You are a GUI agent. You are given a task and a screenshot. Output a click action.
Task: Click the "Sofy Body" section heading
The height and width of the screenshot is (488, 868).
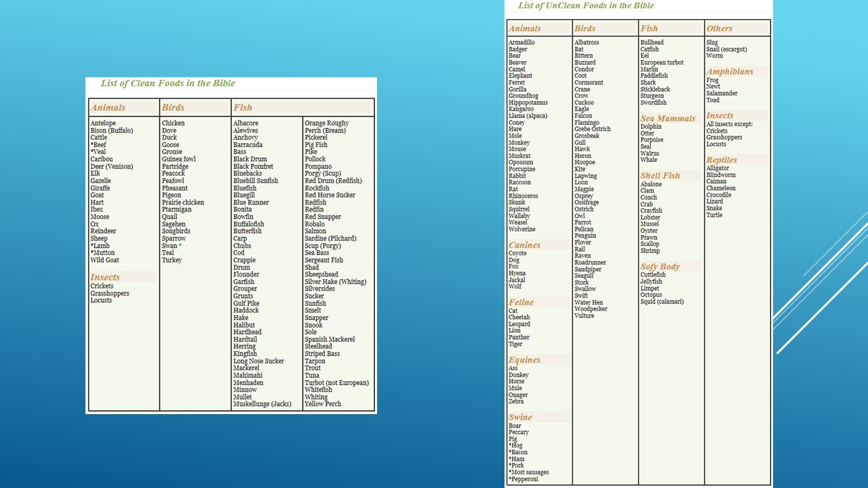[x=660, y=266]
